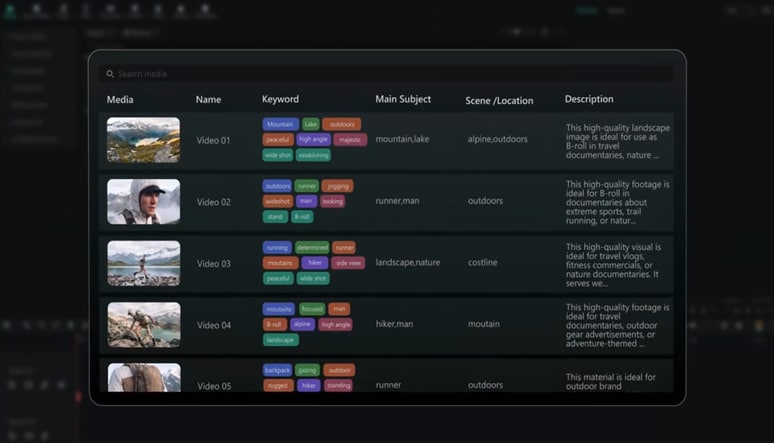Click the landscape keyword tag
Screen dimensions: 774x443
280,340
